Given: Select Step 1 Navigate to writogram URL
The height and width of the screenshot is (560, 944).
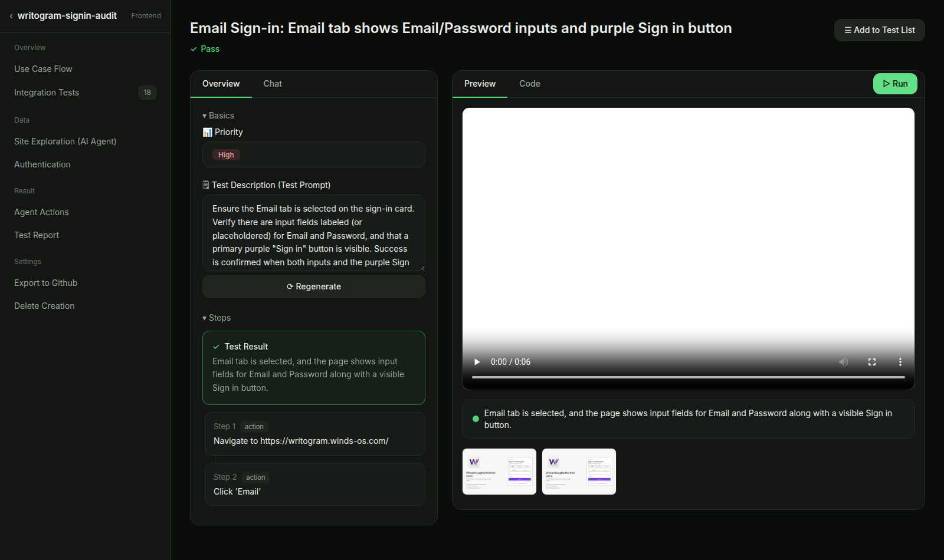Looking at the screenshot, I should pyautogui.click(x=314, y=434).
